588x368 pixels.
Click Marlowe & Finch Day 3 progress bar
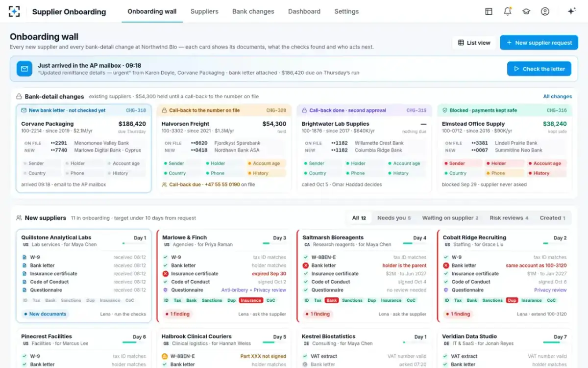click(274, 243)
